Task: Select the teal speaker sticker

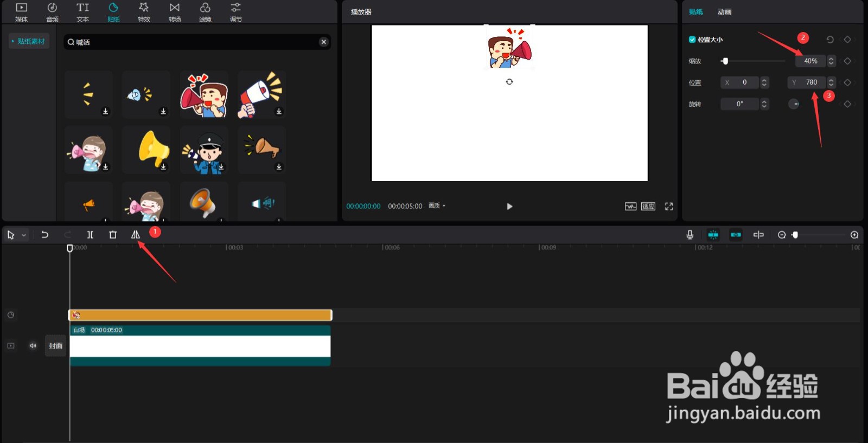Action: click(261, 202)
